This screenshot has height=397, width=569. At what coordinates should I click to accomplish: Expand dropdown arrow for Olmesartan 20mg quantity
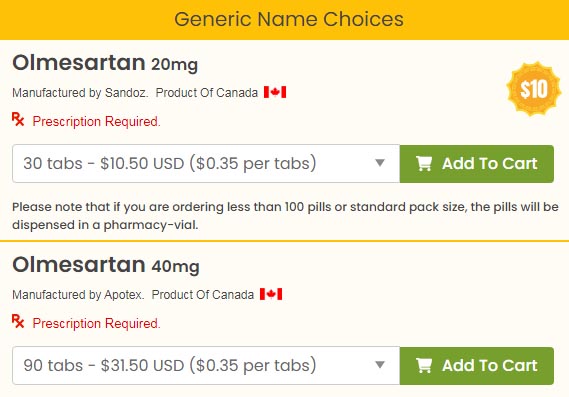click(x=380, y=163)
